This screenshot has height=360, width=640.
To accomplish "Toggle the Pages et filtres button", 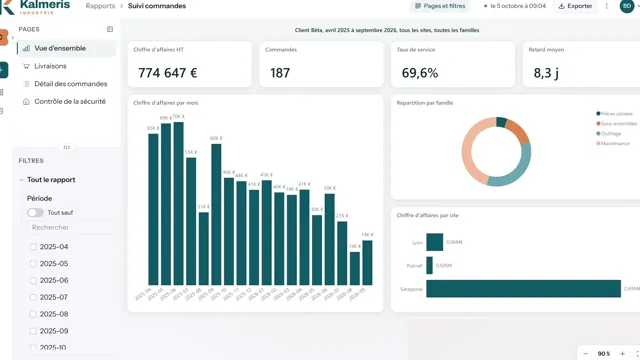I will point(440,6).
